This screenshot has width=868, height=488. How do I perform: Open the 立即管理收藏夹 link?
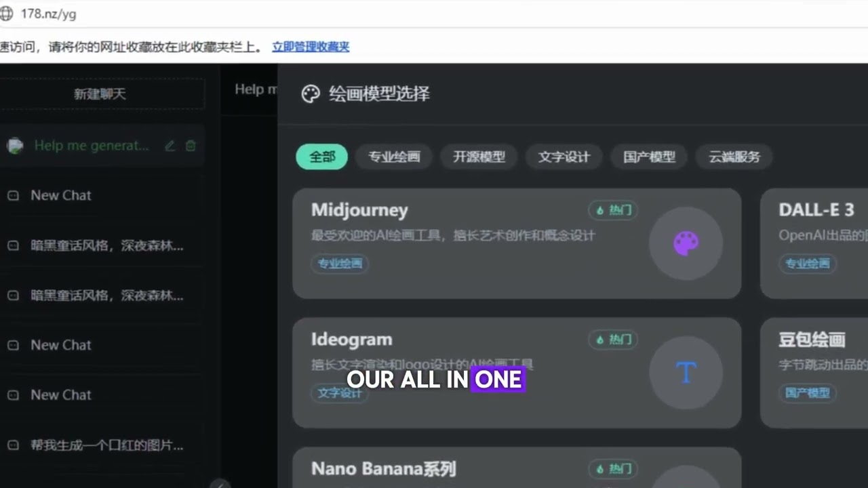[311, 47]
